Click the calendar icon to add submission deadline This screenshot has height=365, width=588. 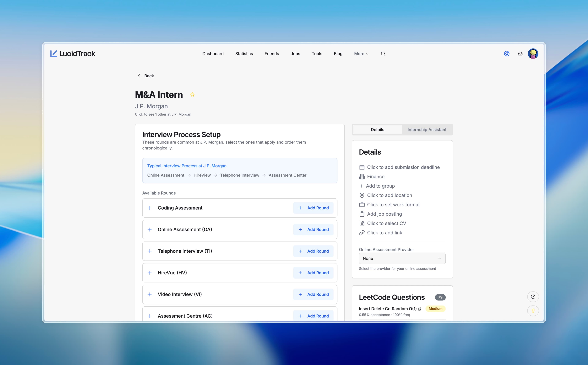coord(362,167)
